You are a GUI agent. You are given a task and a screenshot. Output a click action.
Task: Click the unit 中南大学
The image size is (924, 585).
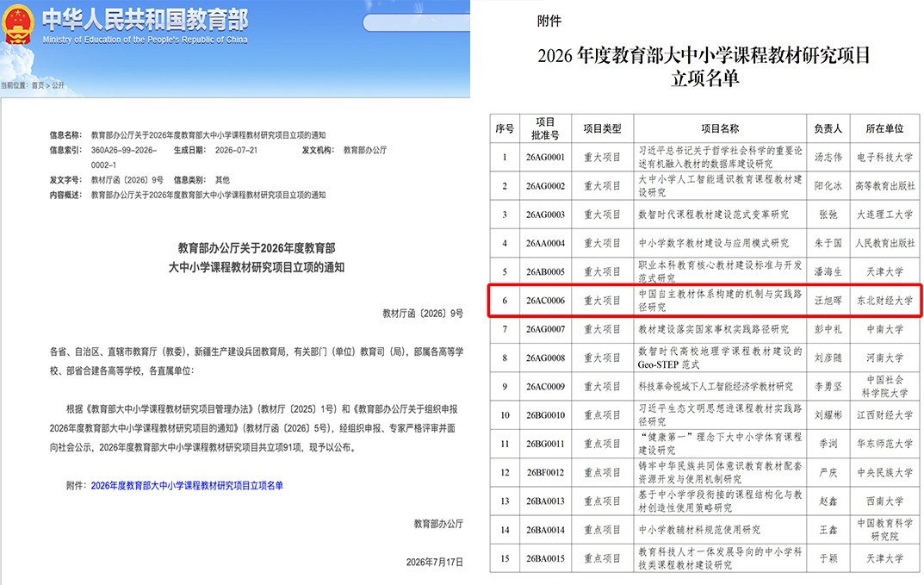[884, 329]
